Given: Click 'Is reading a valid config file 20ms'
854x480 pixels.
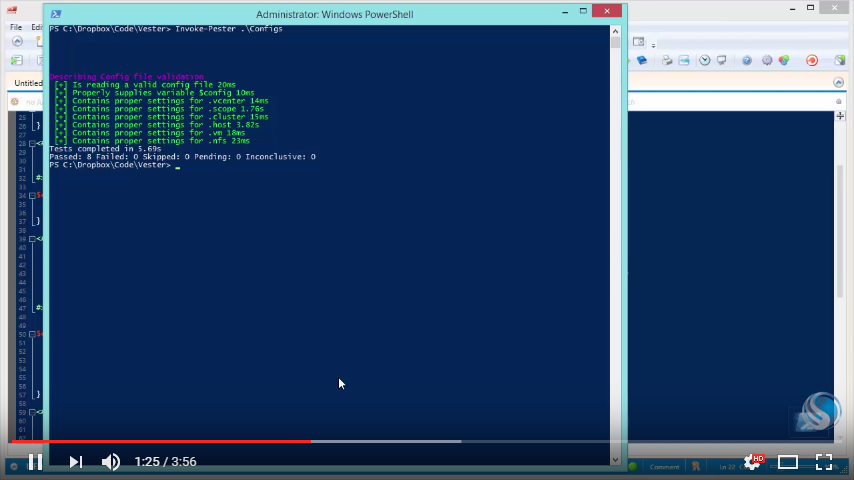Looking at the screenshot, I should tap(154, 85).
